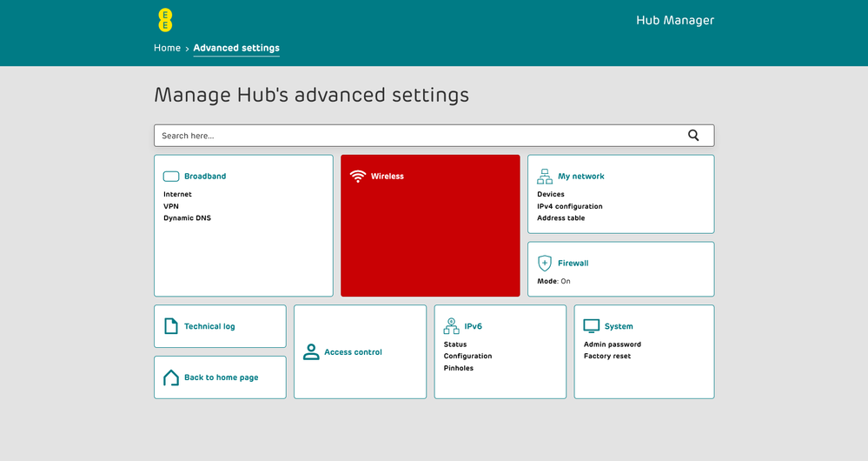
Task: Open the Technical log label
Action: pyautogui.click(x=209, y=326)
